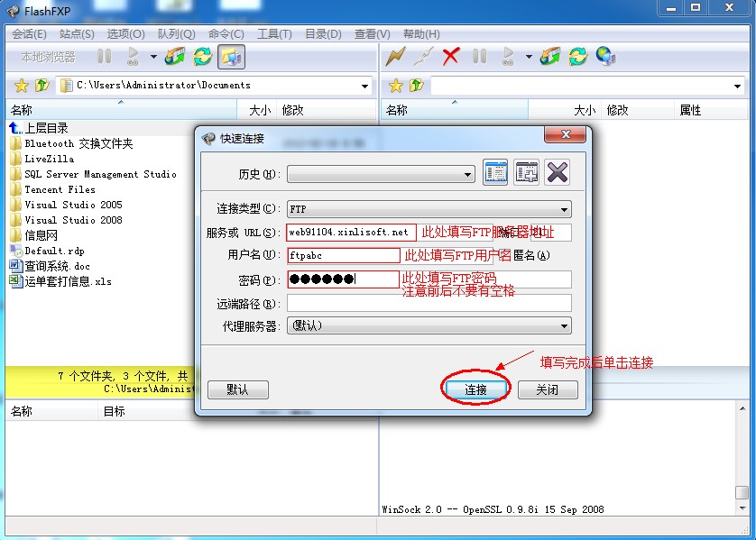Image resolution: width=756 pixels, height=540 pixels.
Task: Click the up-folder icon in remote pane
Action: (x=416, y=86)
